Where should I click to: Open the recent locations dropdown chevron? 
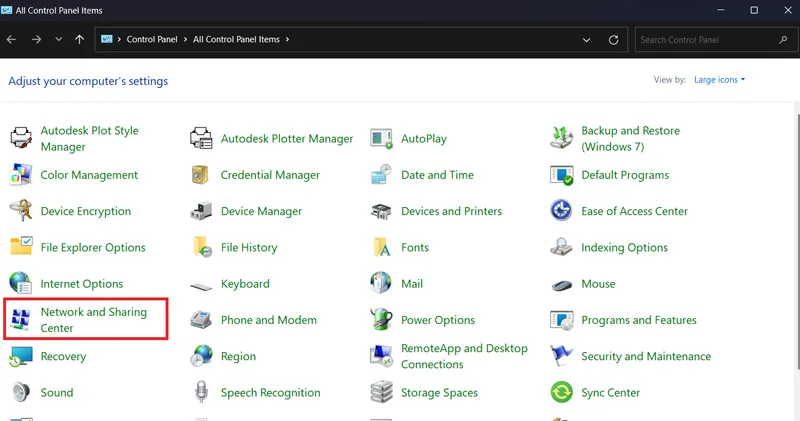coord(59,39)
